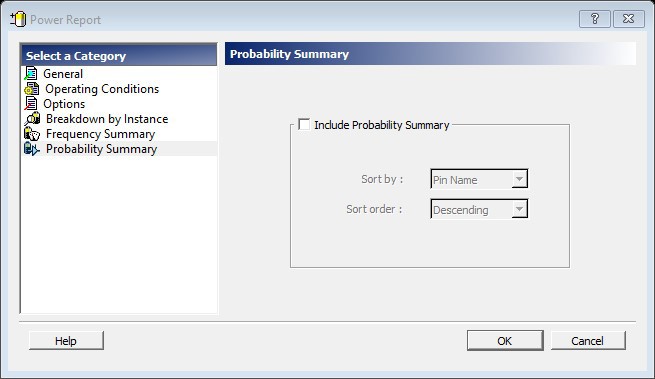Click the Operating Conditions gear icon
The height and width of the screenshot is (379, 655).
pos(31,89)
